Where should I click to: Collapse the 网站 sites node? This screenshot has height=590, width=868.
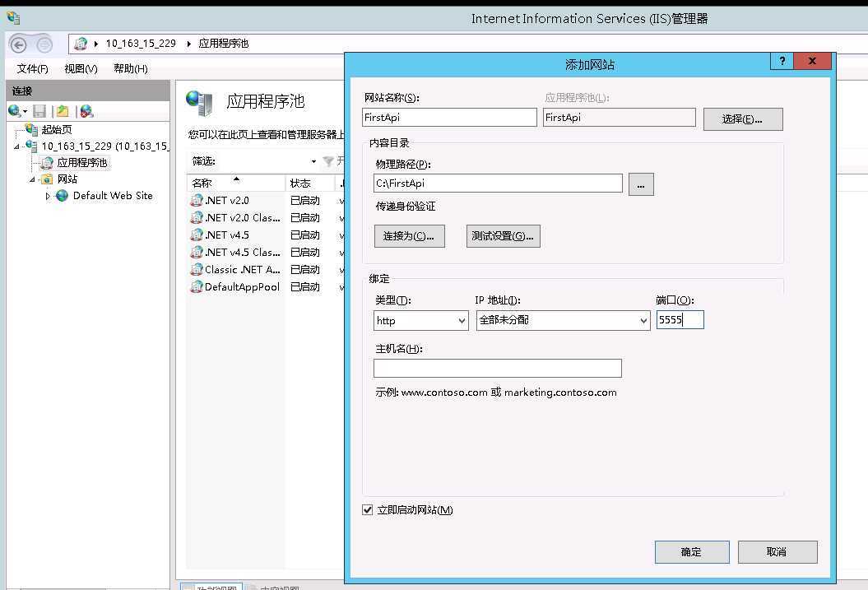pos(32,179)
